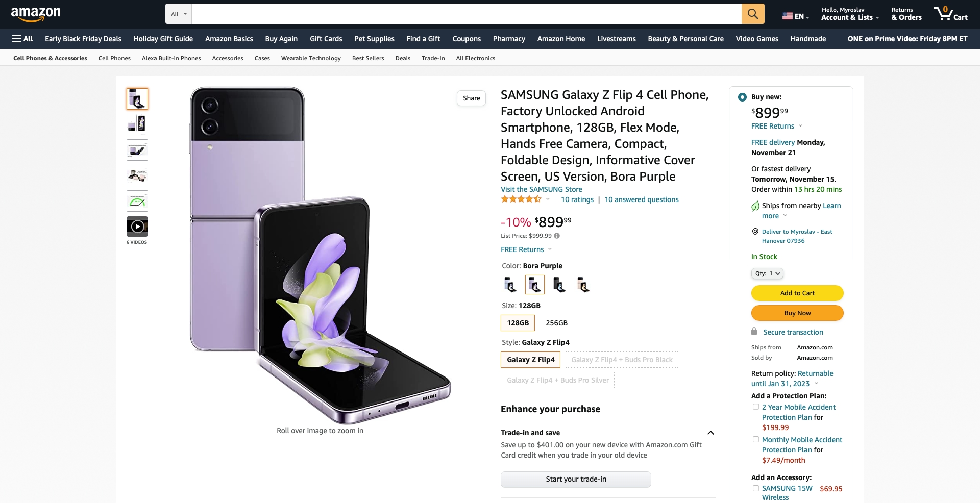Play the product videos thumbnail

pos(137,227)
